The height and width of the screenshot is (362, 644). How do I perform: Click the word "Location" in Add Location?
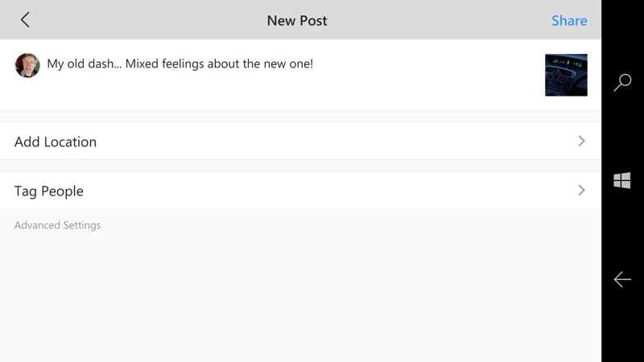70,142
